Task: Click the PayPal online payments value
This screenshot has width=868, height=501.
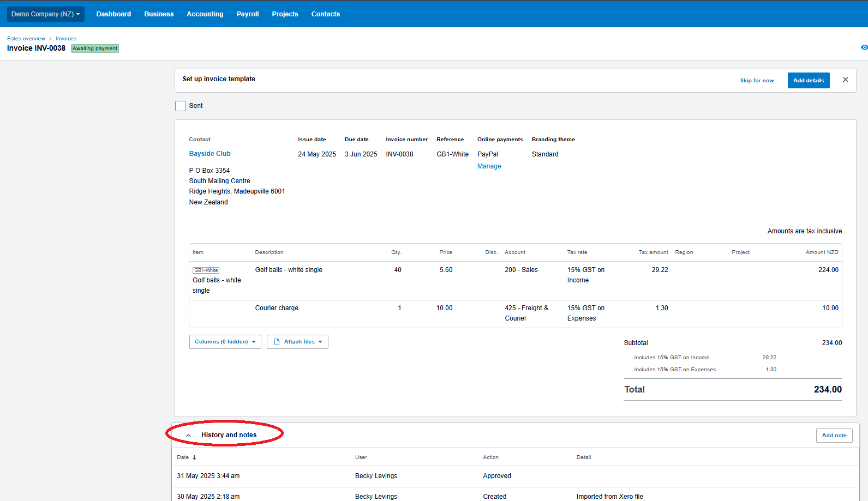Action: pyautogui.click(x=488, y=154)
